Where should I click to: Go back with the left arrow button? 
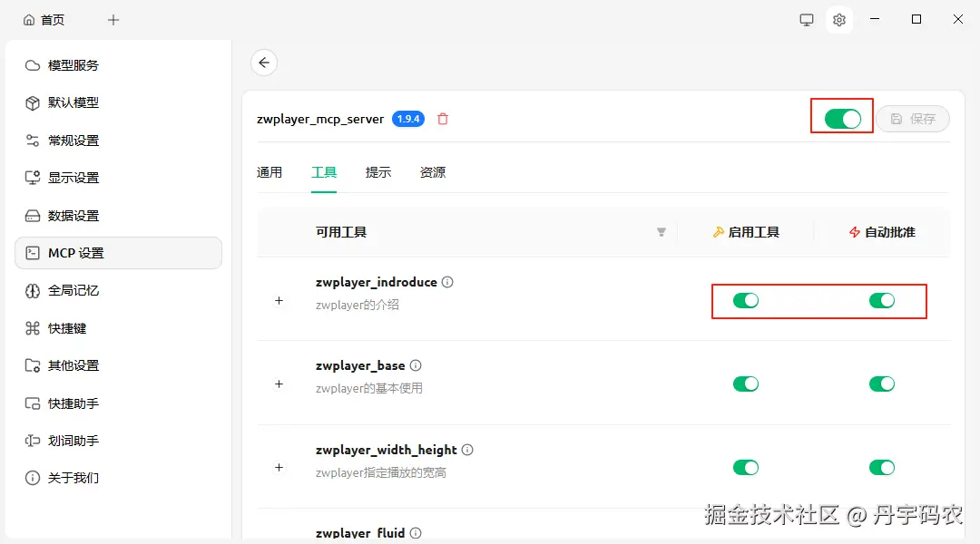264,63
